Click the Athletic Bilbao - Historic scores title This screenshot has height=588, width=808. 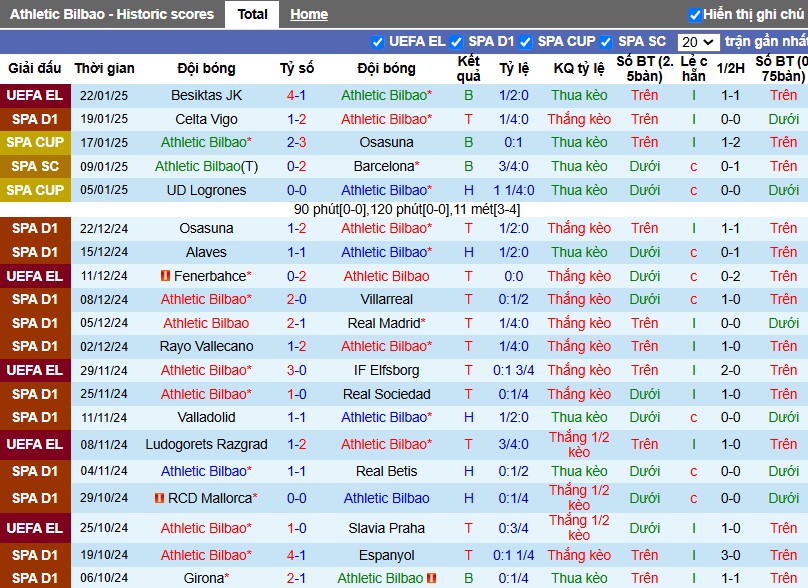(112, 14)
